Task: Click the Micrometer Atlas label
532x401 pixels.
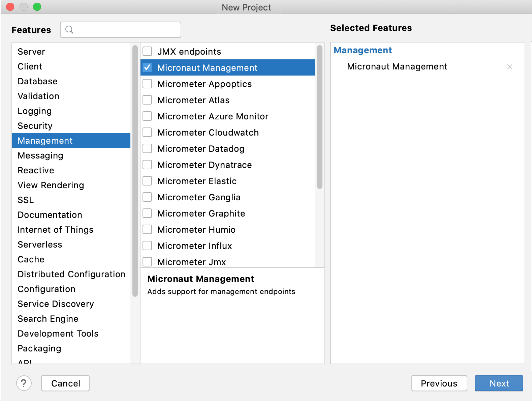Action: (193, 100)
